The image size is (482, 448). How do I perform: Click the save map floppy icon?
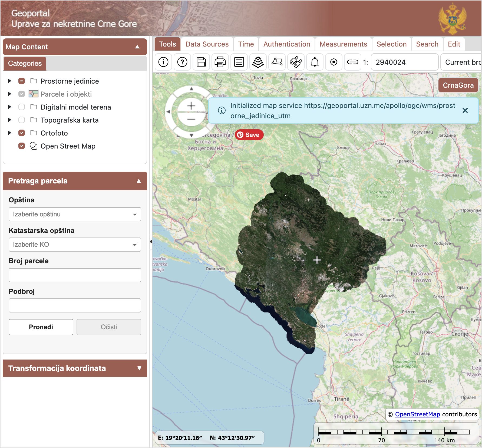201,62
